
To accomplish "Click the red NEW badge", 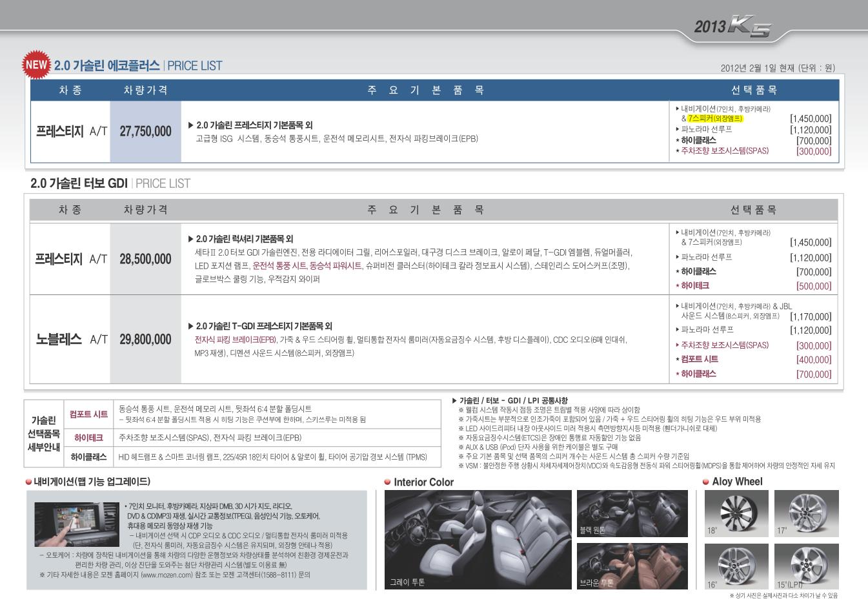I will tap(37, 65).
